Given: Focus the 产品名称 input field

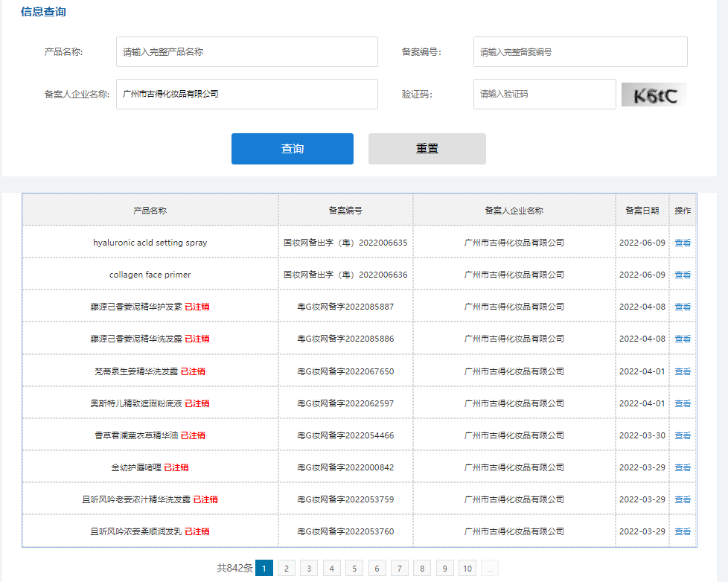Looking at the screenshot, I should click(x=246, y=52).
